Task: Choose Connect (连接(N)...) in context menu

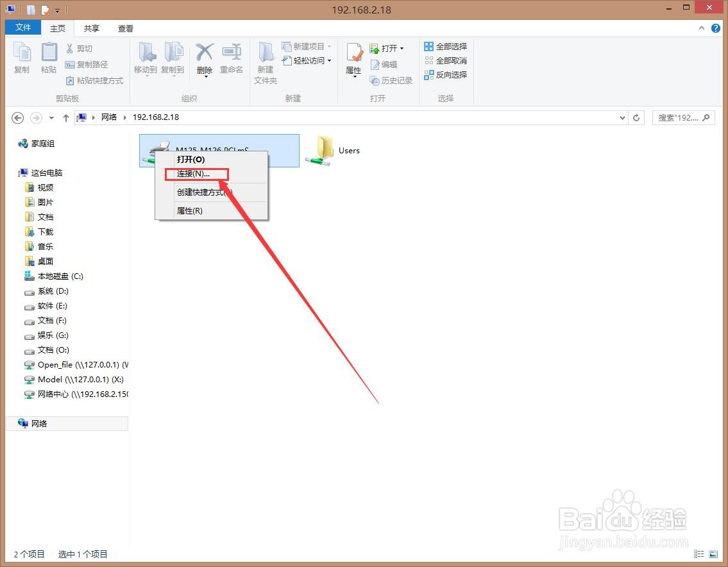Action: tap(211, 174)
